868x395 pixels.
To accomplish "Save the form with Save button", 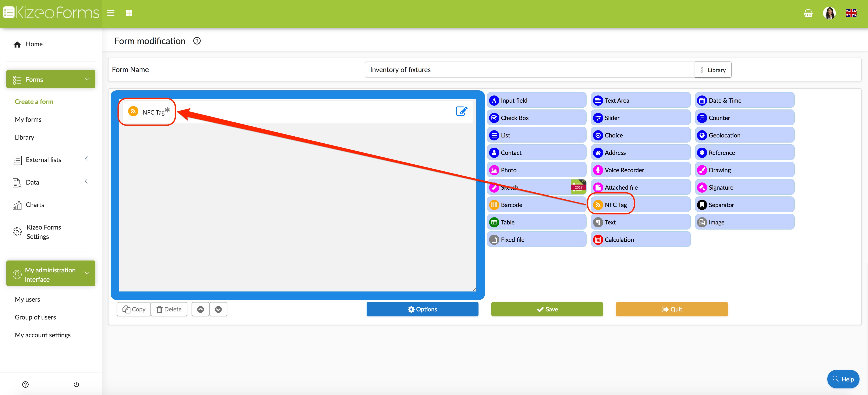I will (x=547, y=309).
